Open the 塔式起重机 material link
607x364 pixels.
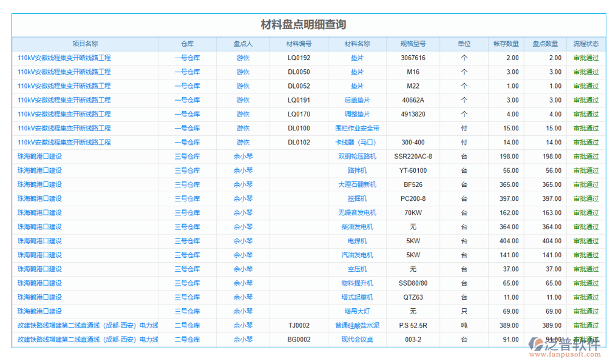point(359,297)
